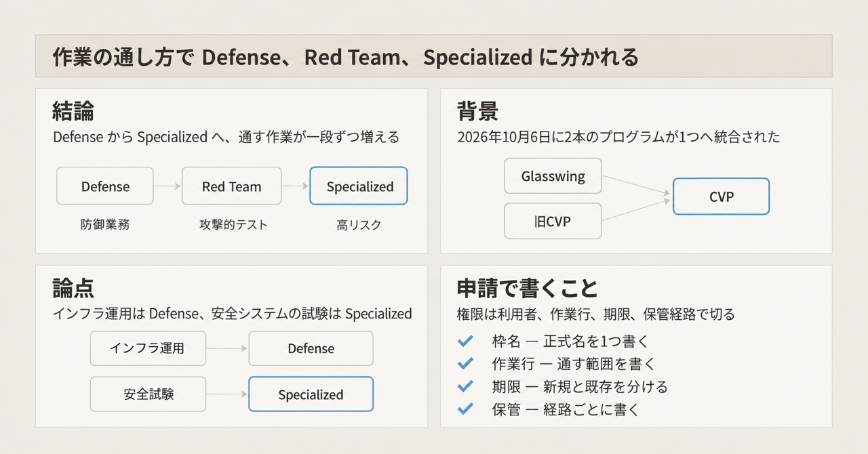Click the checkmark beside 保管
This screenshot has width=868, height=454.
(x=465, y=409)
